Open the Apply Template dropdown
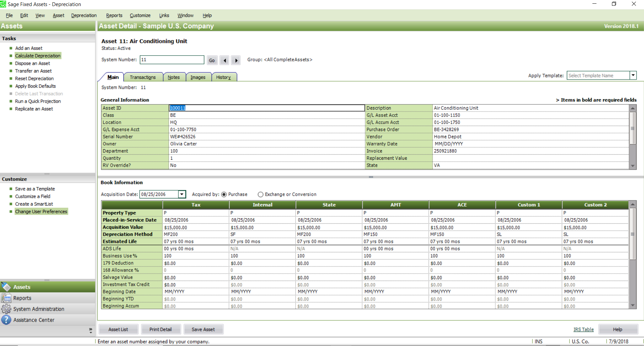This screenshot has width=644, height=346. [633, 75]
